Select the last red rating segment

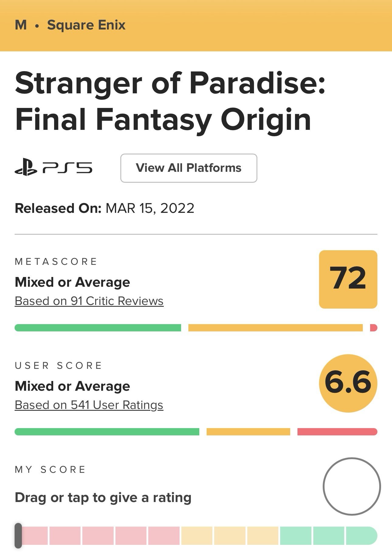point(164,536)
